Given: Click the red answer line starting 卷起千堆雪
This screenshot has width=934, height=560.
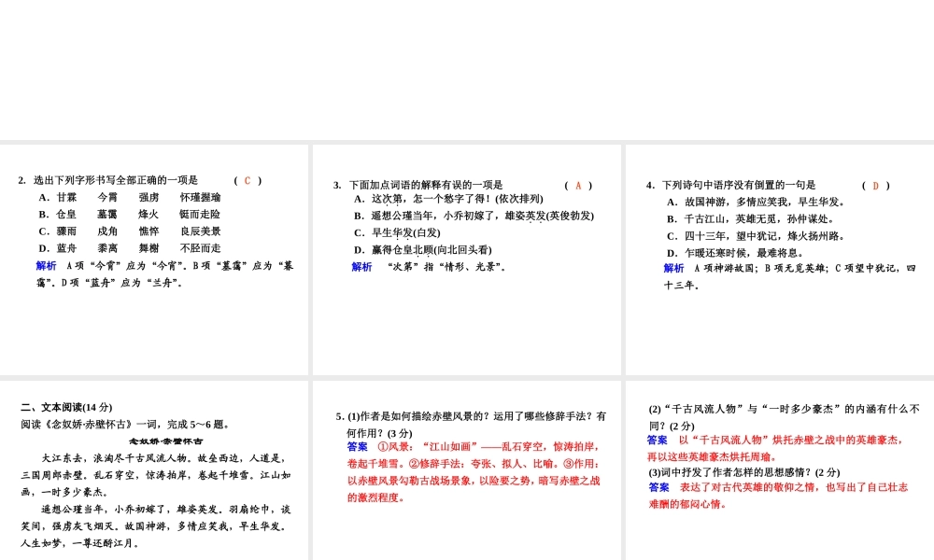Looking at the screenshot, I should coord(474,464).
